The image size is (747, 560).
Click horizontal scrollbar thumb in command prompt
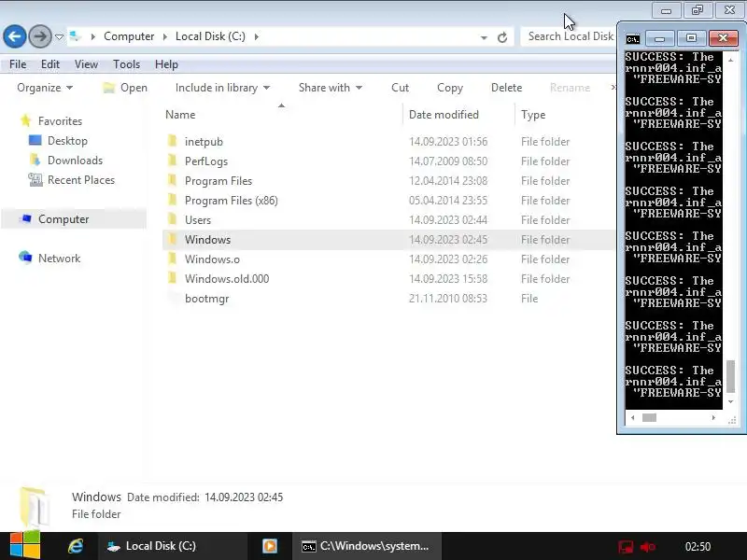[649, 417]
